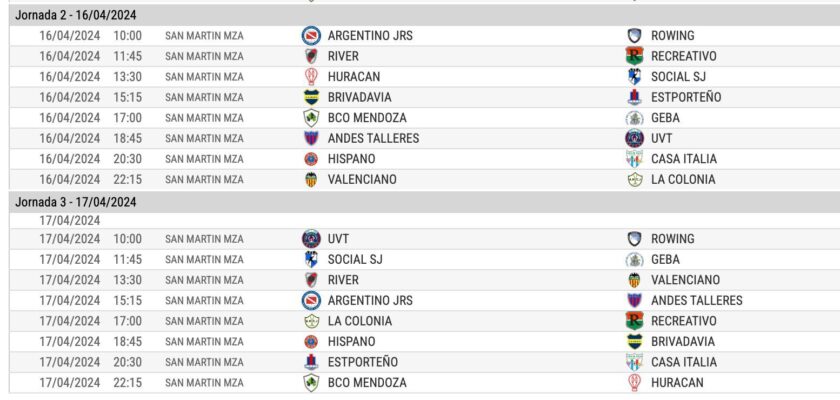This screenshot has height=400, width=840.
Task: Click Argentino Jrs crest in Jornada 2
Action: (x=311, y=35)
